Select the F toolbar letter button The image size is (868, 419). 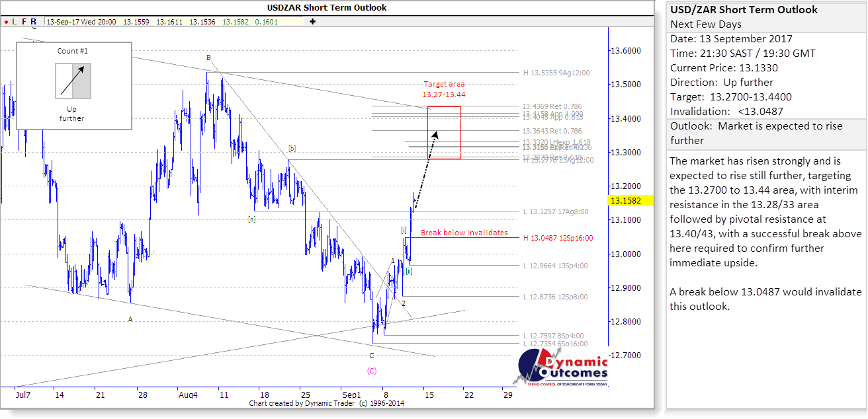24,22
